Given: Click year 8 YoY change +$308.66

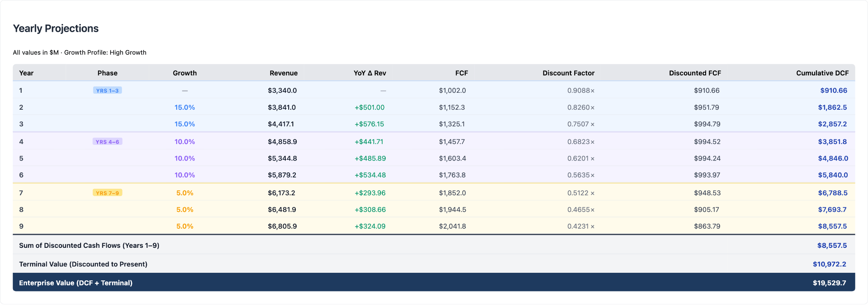Looking at the screenshot, I should tap(370, 209).
